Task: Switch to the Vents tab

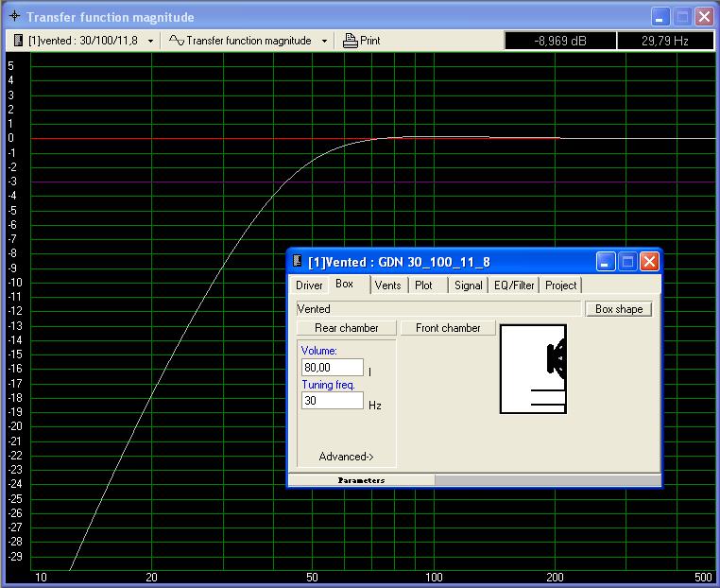Action: click(x=387, y=285)
